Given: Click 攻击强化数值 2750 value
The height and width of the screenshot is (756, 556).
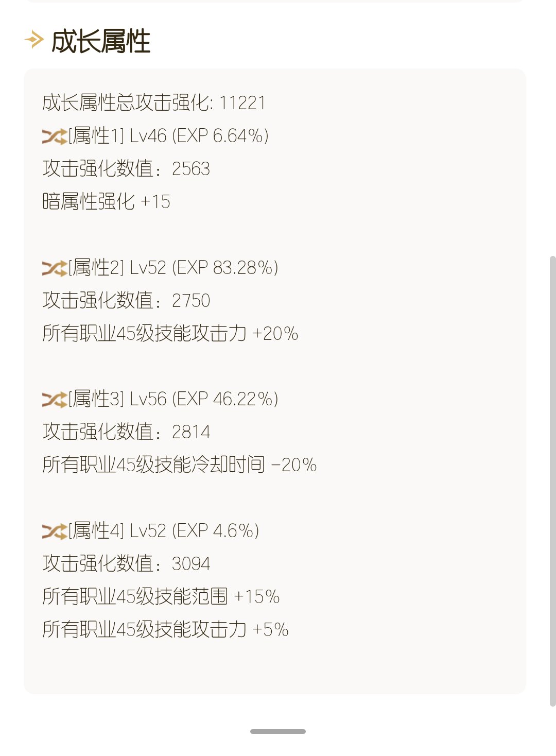Looking at the screenshot, I should click(126, 300).
